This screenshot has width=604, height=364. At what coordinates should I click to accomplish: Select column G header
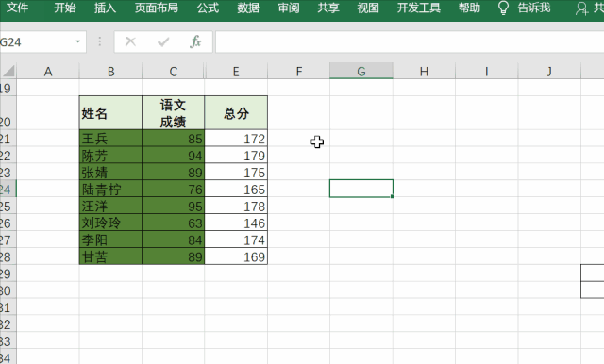[361, 71]
